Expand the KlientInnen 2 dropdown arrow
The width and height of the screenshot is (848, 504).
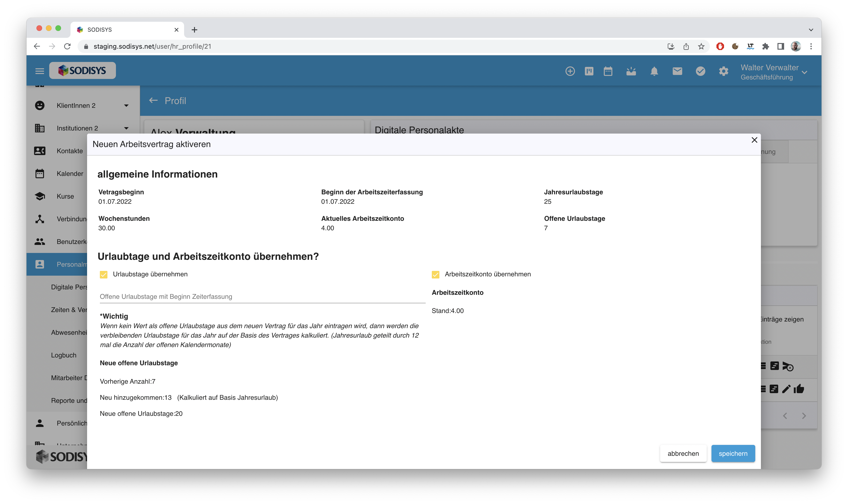[x=126, y=106]
